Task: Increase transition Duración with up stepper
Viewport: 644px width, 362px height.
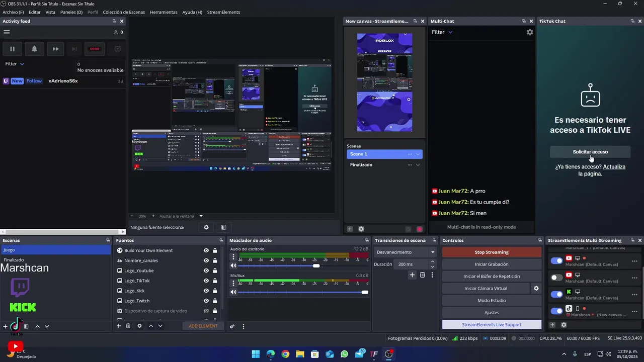Action: (433, 261)
